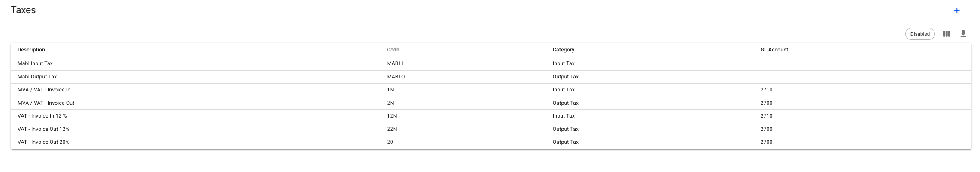Open VAT - Invoice Out 12% row
980x172 pixels.
tap(43, 129)
